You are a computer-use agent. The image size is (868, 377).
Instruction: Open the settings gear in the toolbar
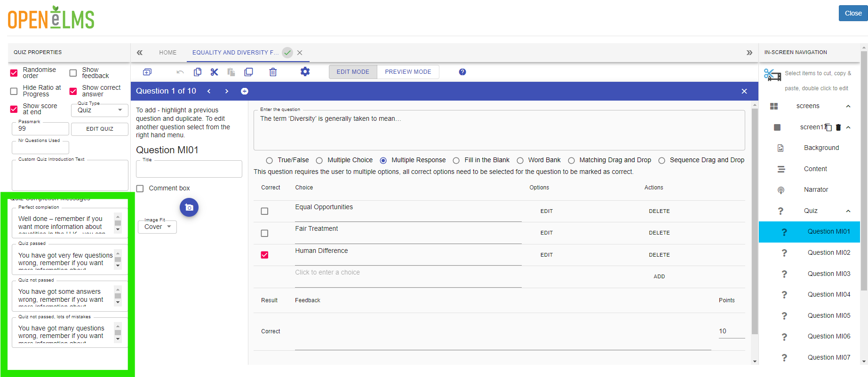click(x=305, y=71)
